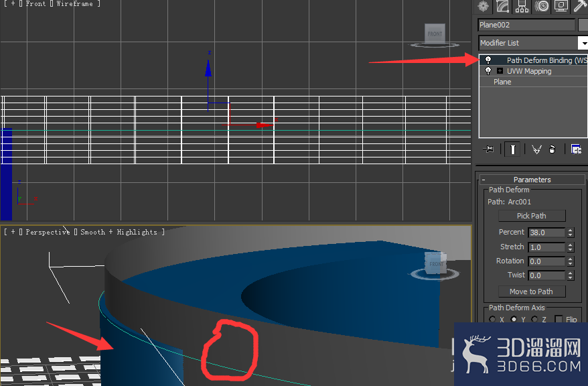Click the Stretch value field
Viewport: 588px width, 386px height.
(x=546, y=247)
